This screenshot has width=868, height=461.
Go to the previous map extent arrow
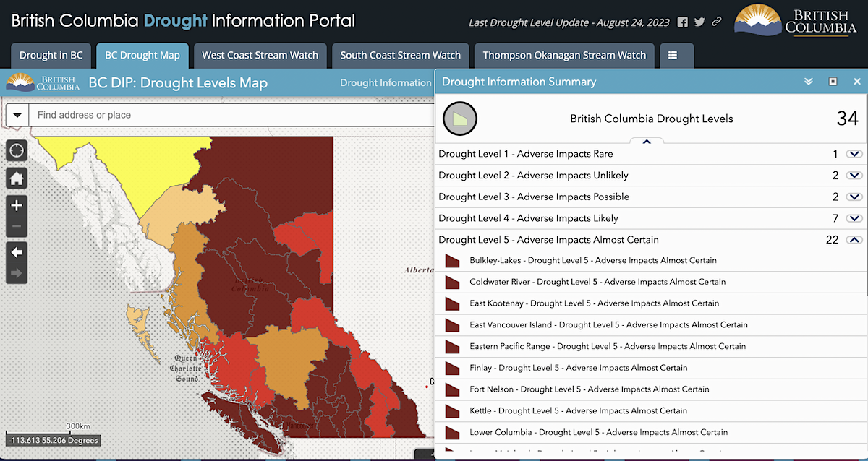17,252
